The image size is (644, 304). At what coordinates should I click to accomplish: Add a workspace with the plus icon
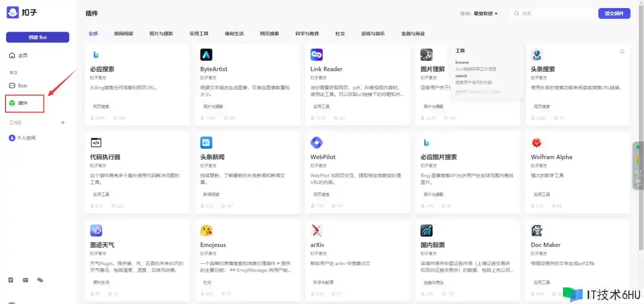(x=63, y=123)
